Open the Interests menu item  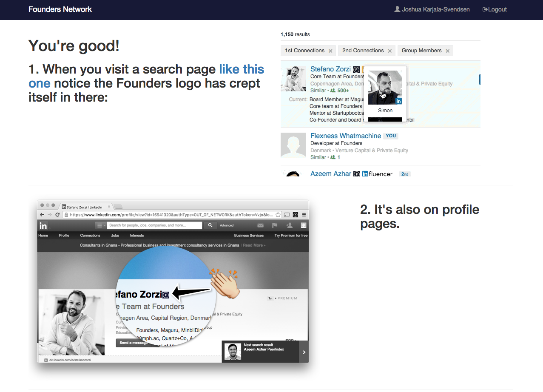click(137, 235)
